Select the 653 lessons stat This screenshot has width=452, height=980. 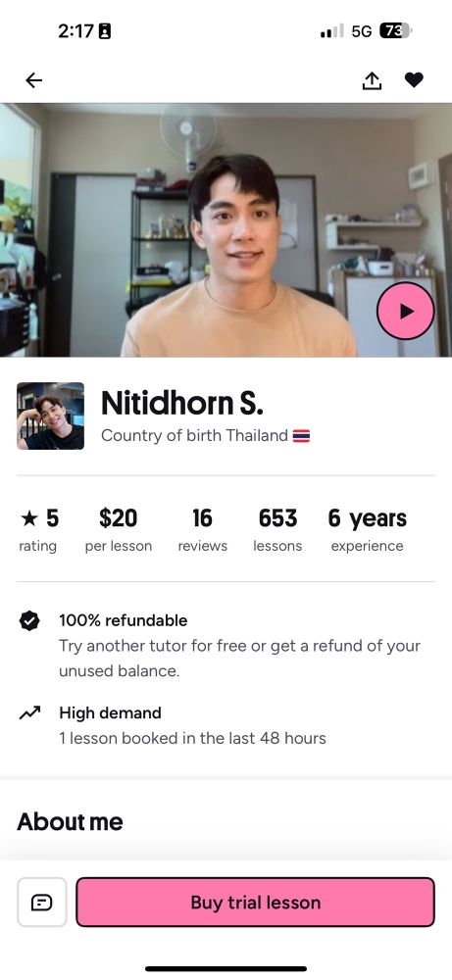(x=277, y=530)
